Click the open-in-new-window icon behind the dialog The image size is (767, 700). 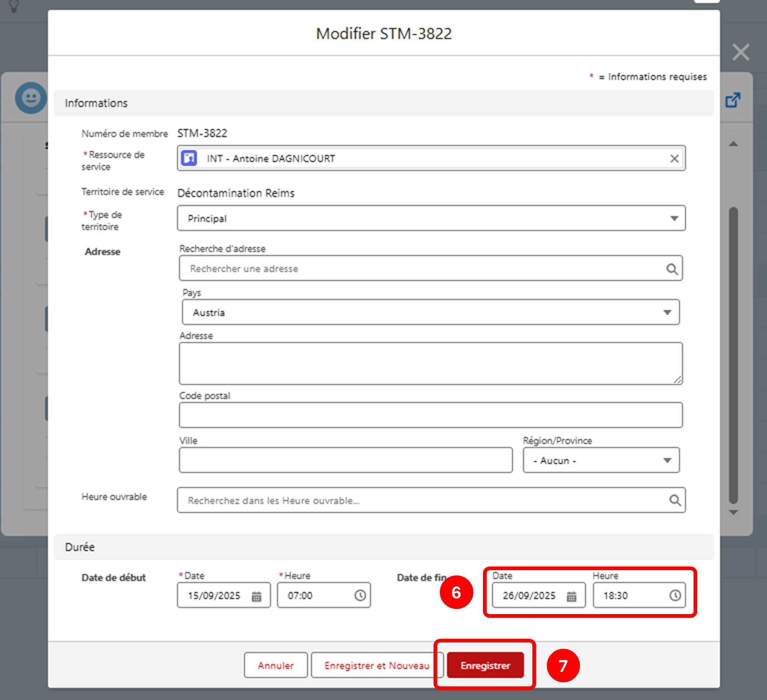pos(733,100)
